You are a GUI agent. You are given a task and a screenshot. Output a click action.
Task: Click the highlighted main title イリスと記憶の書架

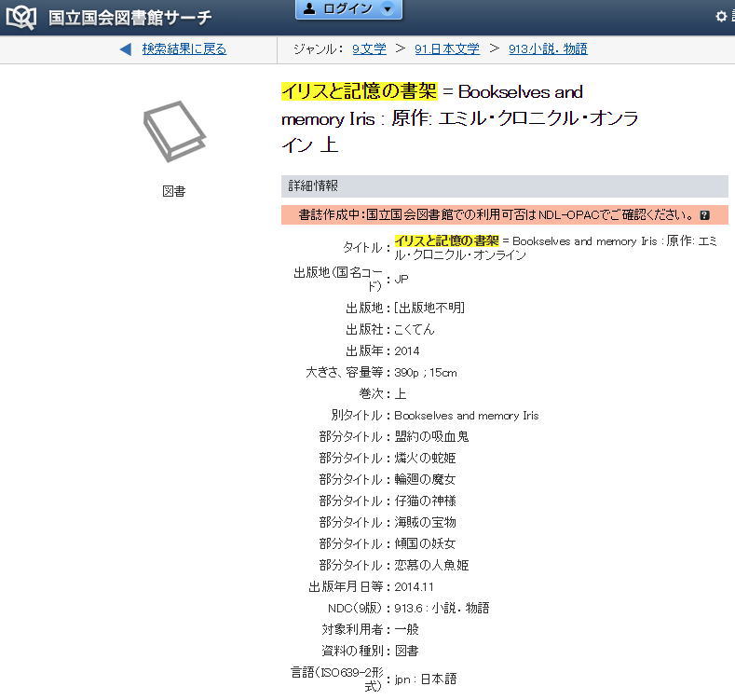359,91
